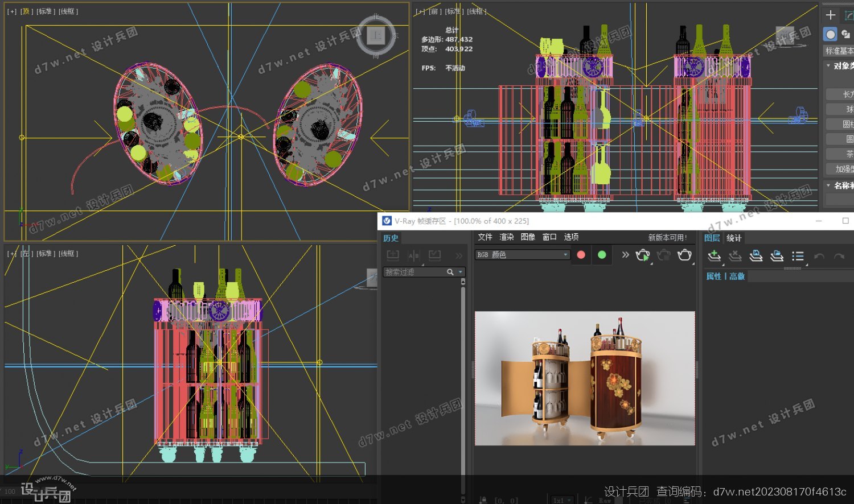
Task: Click the object name field under 名称和颜色
Action: [840, 200]
